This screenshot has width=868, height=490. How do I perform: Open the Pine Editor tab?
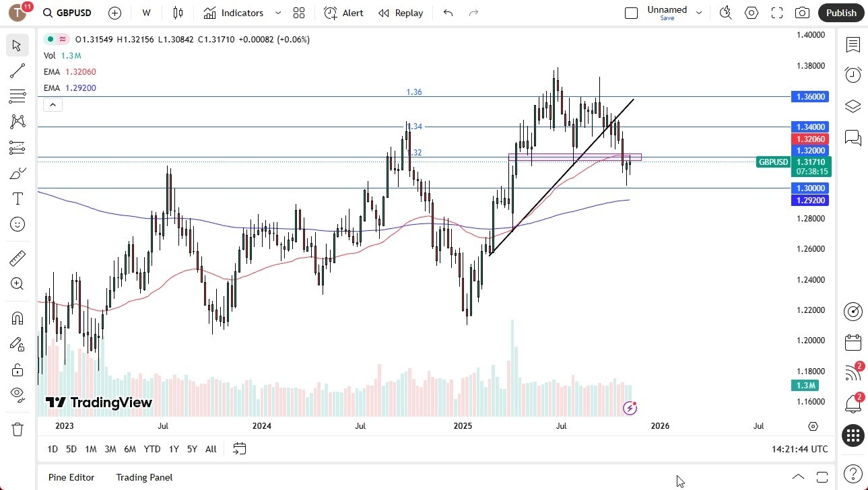(71, 477)
